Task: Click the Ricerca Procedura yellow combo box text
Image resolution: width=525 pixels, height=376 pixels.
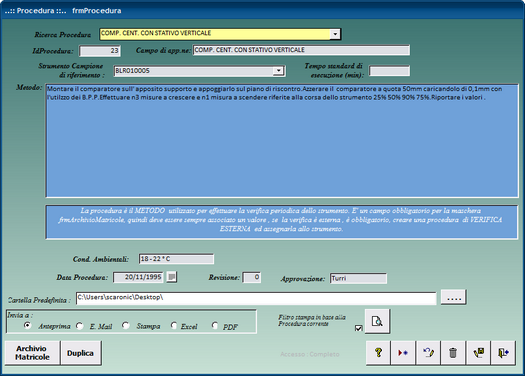Action: tap(215, 34)
